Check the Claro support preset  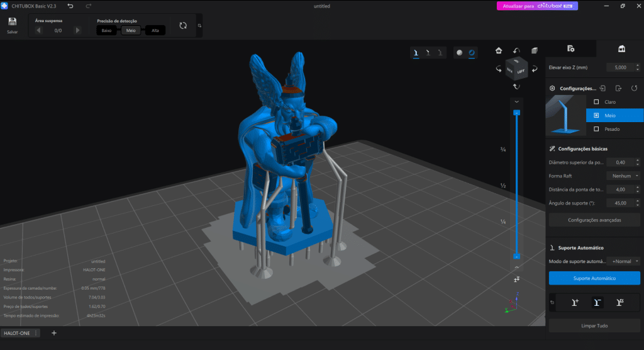tap(596, 102)
